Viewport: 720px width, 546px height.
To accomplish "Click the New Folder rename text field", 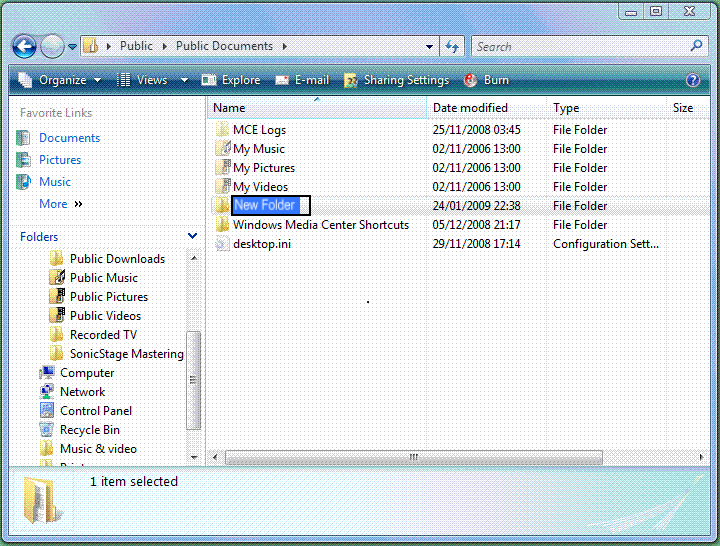I will (271, 205).
